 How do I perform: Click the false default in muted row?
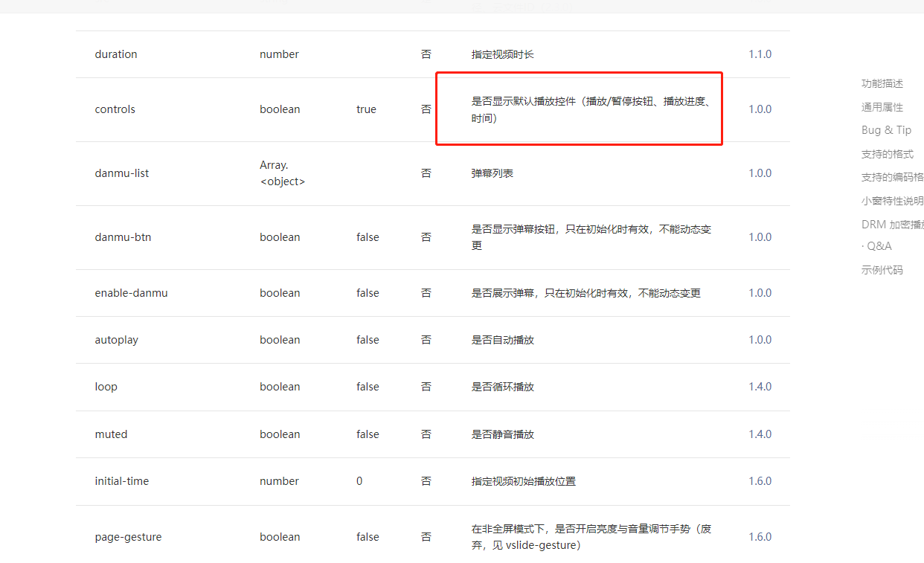[368, 434]
